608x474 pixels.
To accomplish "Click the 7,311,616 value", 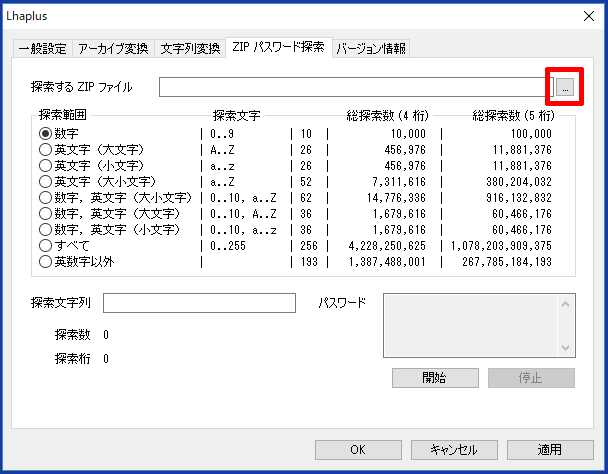I will click(399, 182).
